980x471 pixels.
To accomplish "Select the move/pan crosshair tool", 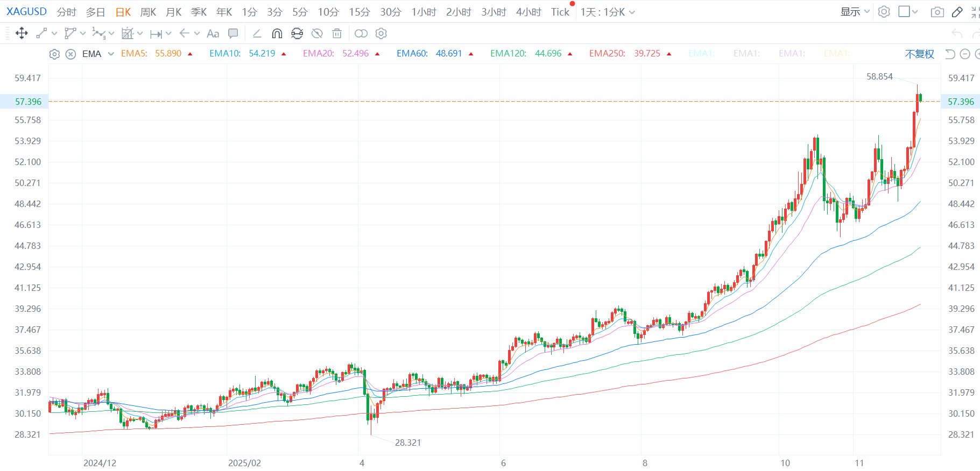I will coord(22,33).
